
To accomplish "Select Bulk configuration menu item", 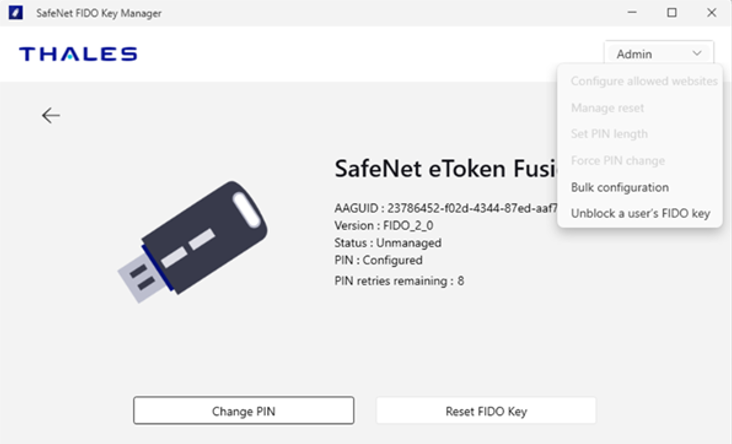I will pos(619,187).
